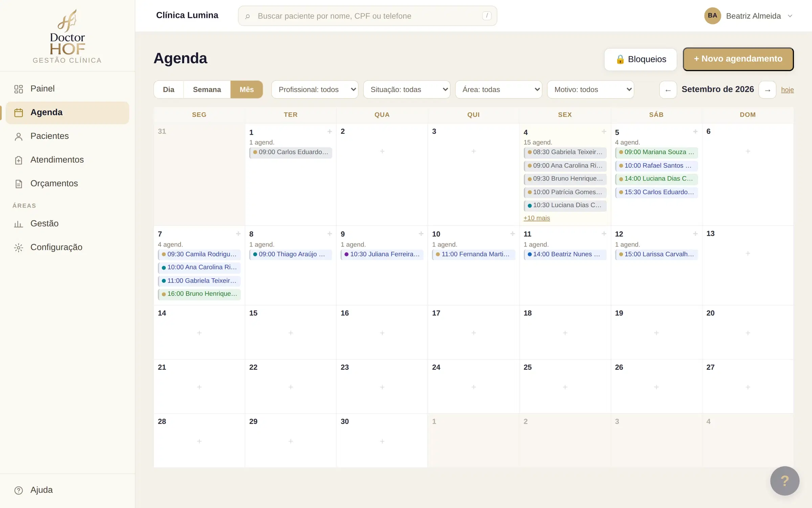
Task: Add appointment plus on day 30
Action: coord(382,441)
